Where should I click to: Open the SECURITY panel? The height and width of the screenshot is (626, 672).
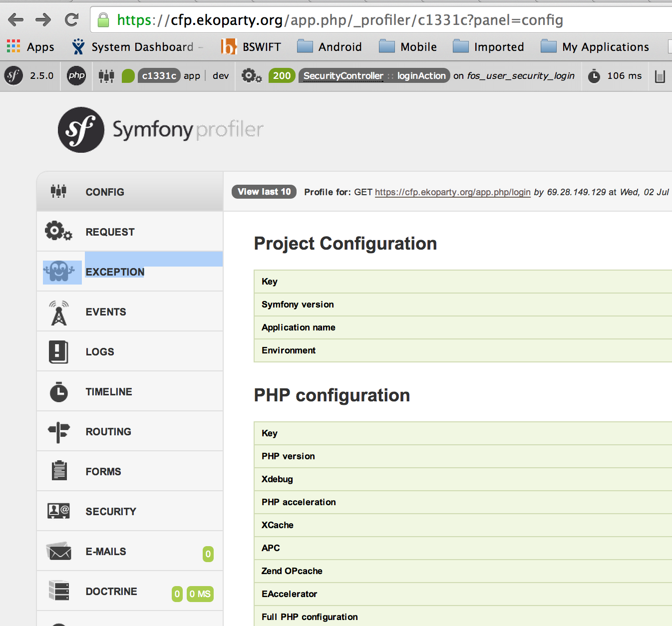(x=130, y=511)
